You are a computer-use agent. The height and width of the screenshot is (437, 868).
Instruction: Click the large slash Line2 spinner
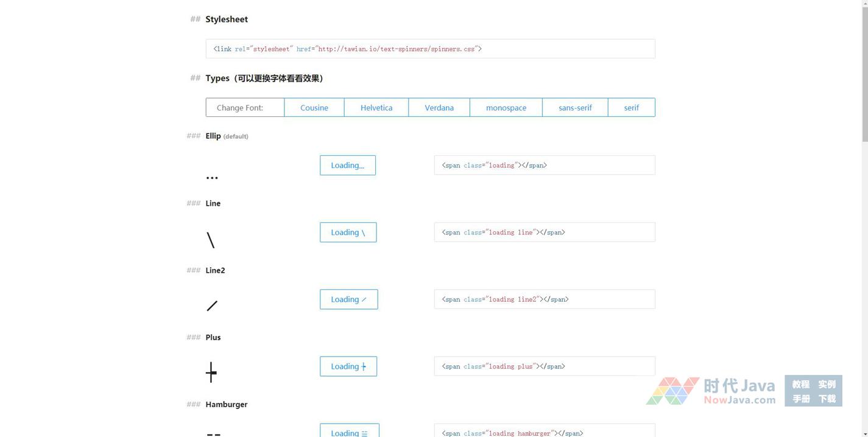(x=212, y=306)
